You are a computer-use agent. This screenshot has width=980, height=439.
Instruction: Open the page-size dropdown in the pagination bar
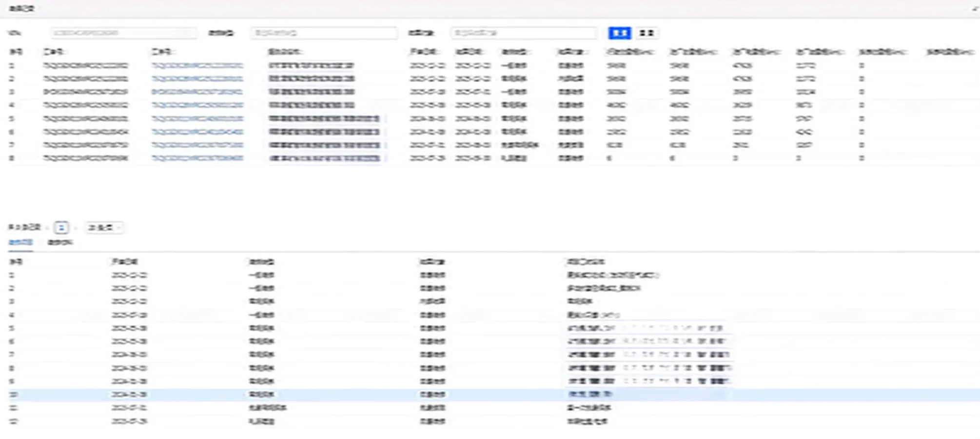coord(104,227)
